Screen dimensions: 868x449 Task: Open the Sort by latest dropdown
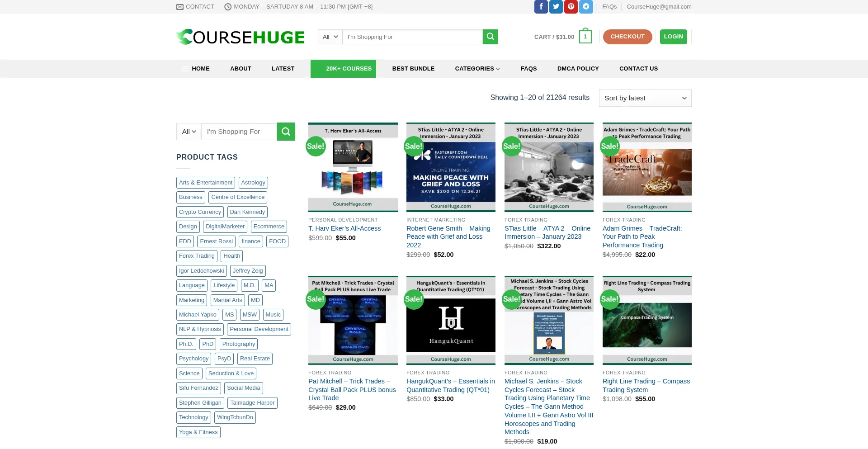pos(645,98)
